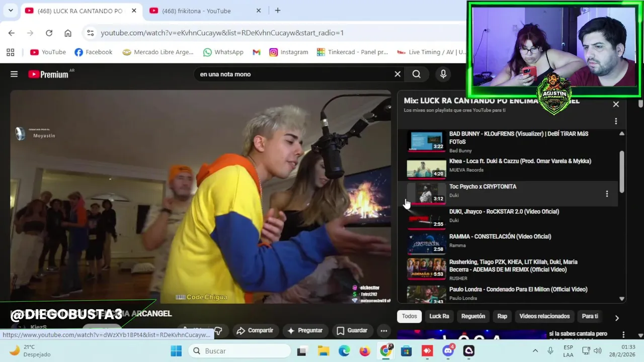Show more filter chips with right arrow
This screenshot has height=362, width=644.
(x=617, y=318)
